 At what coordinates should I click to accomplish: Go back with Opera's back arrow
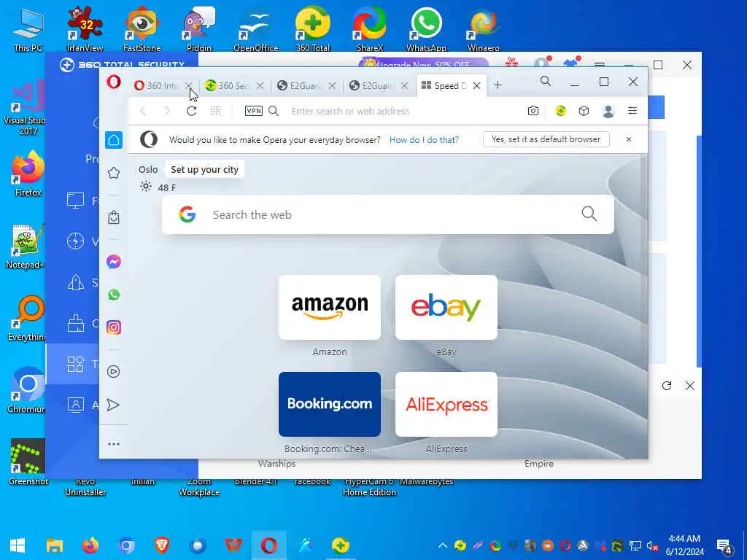click(x=143, y=111)
